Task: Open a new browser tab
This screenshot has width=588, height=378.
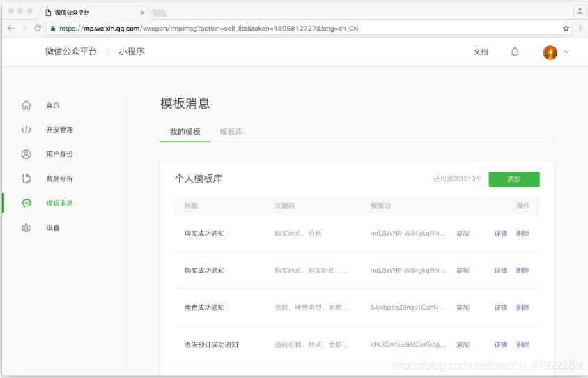Action: tap(159, 13)
